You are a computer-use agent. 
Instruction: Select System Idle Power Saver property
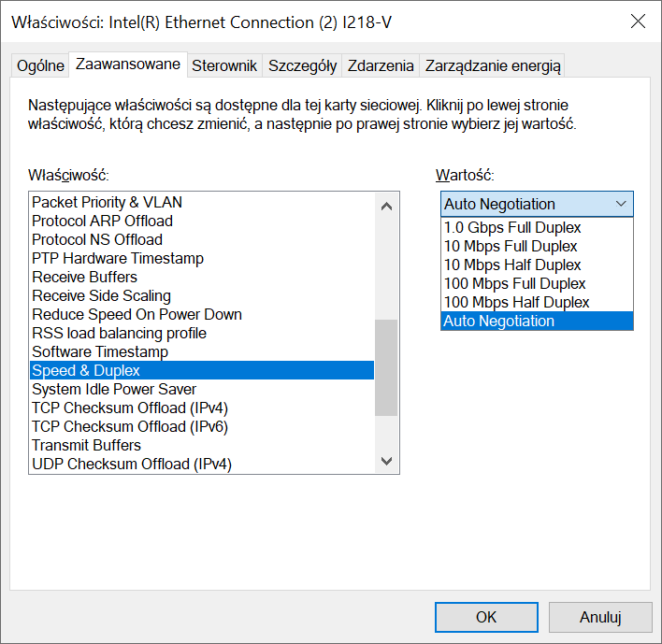pos(114,389)
